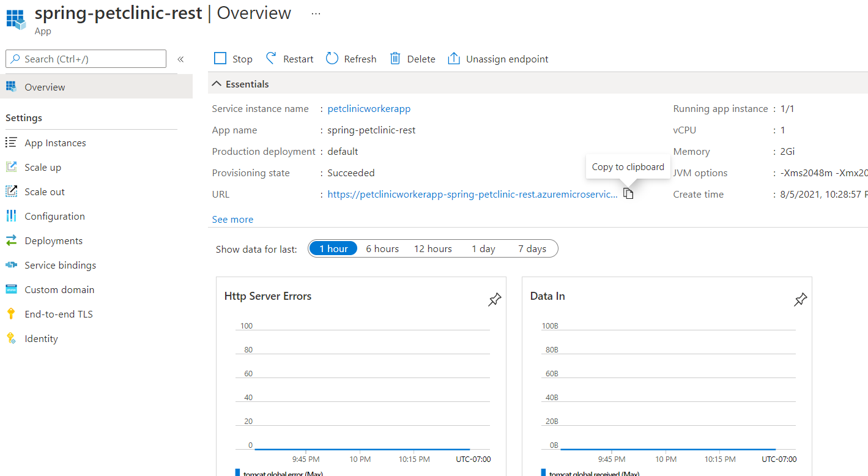Click the Stop app icon

pos(220,59)
